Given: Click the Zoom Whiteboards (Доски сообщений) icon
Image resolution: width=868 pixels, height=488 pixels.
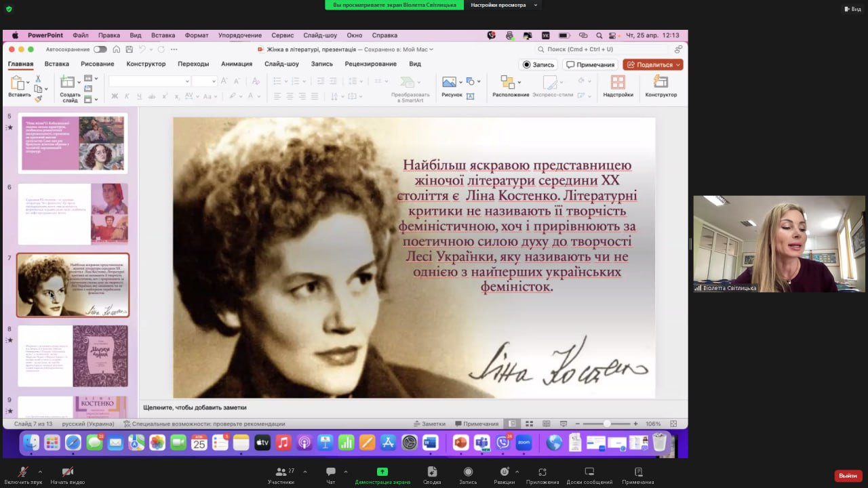Looking at the screenshot, I should pos(589,472).
